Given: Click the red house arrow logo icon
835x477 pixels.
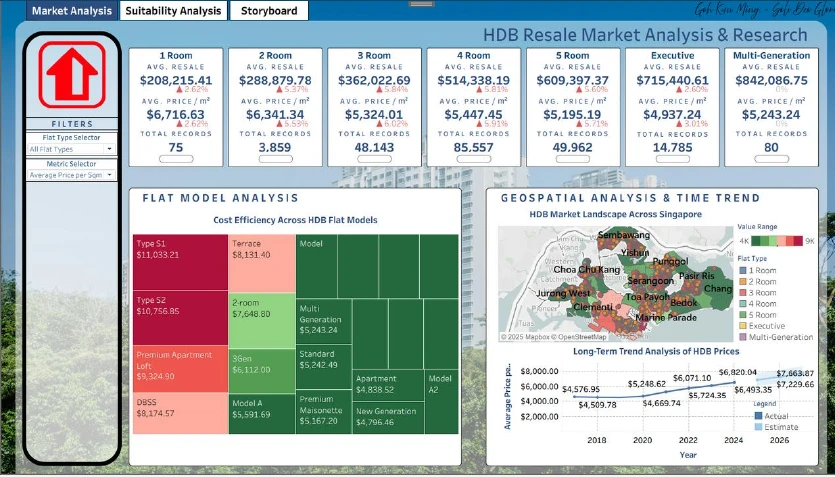Looking at the screenshot, I should (72, 74).
